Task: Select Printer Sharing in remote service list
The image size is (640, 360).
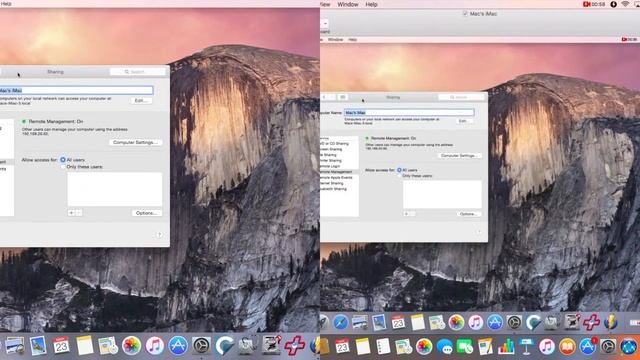Action: (x=332, y=161)
